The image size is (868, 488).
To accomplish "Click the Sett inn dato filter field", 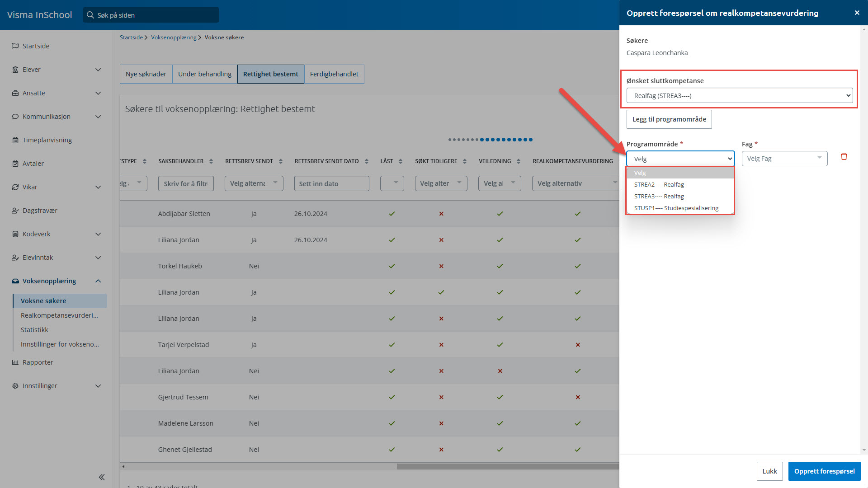I will (x=331, y=183).
